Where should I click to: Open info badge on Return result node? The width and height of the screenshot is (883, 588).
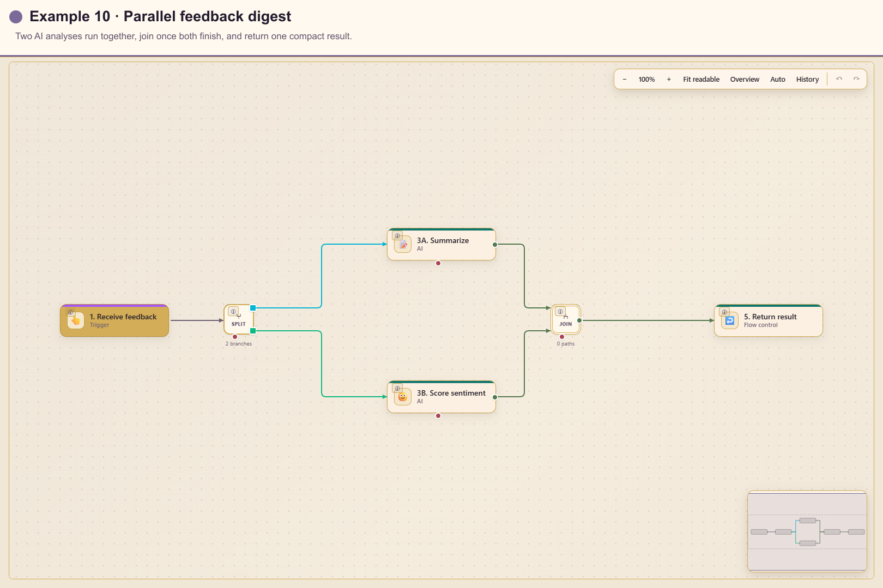pos(724,312)
